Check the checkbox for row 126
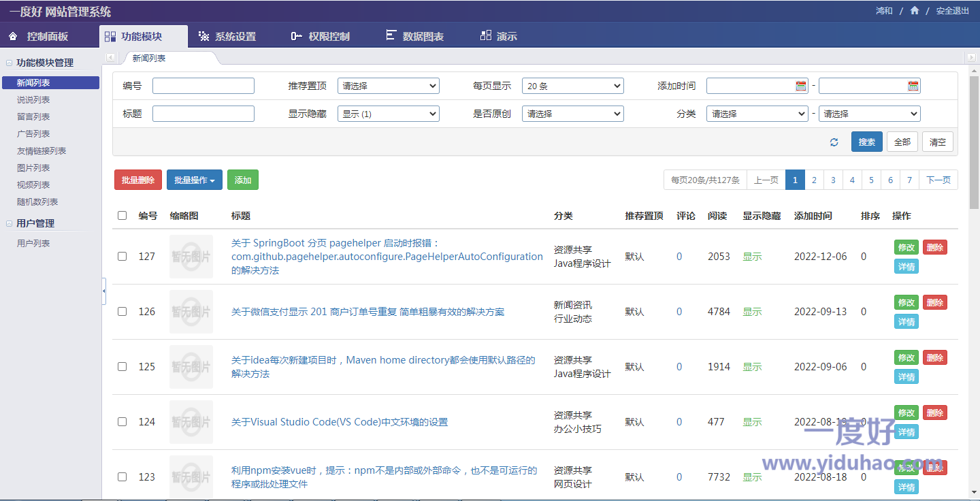Screen dimensions: 980x501 coord(122,312)
